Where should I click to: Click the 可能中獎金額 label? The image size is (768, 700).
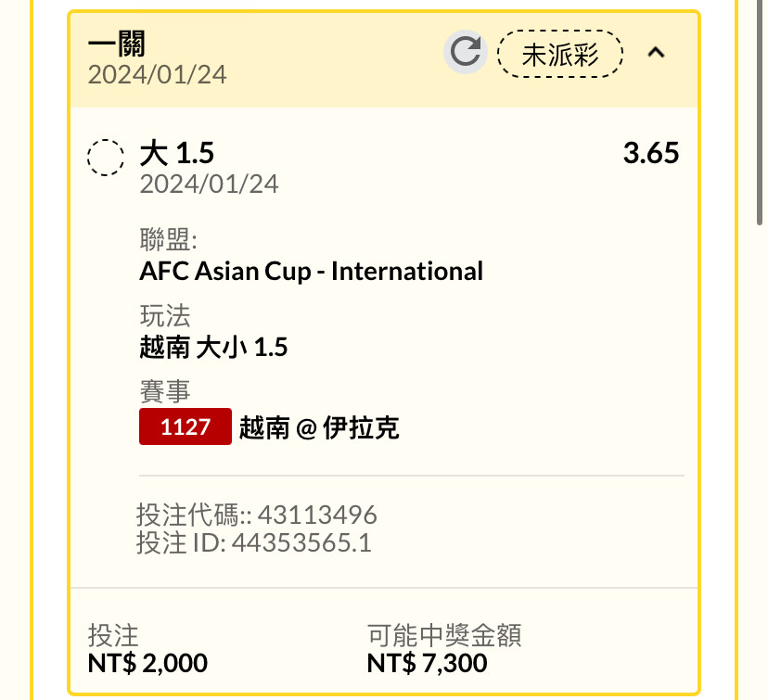(444, 635)
